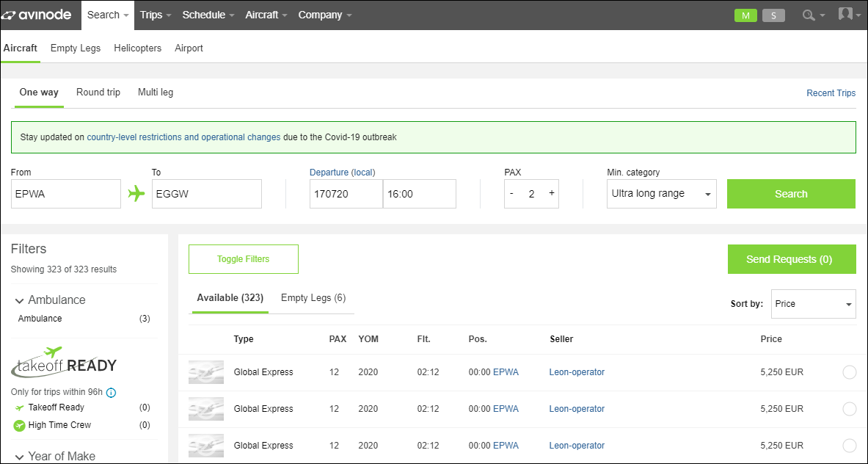Screen dimensions: 868x464
Task: Increase PAX with the plus button
Action: point(551,194)
